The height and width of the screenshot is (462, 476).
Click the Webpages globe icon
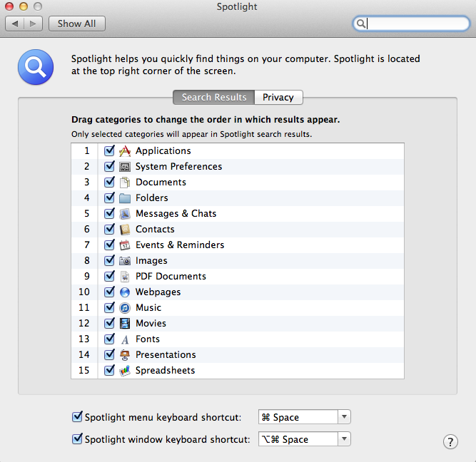tap(125, 292)
